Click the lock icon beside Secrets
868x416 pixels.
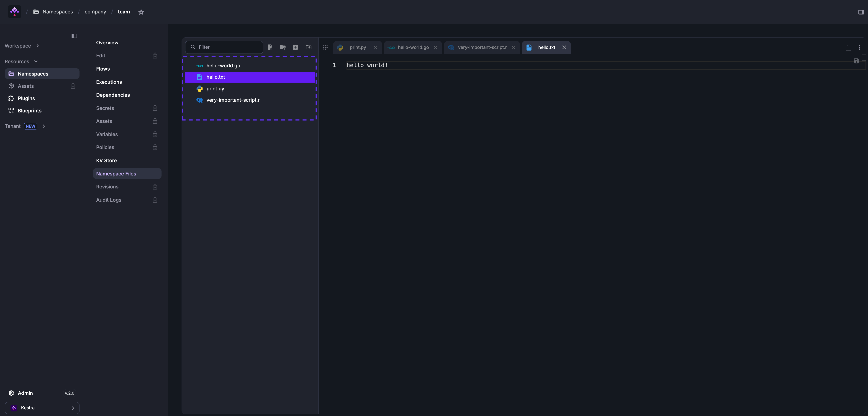pos(155,108)
